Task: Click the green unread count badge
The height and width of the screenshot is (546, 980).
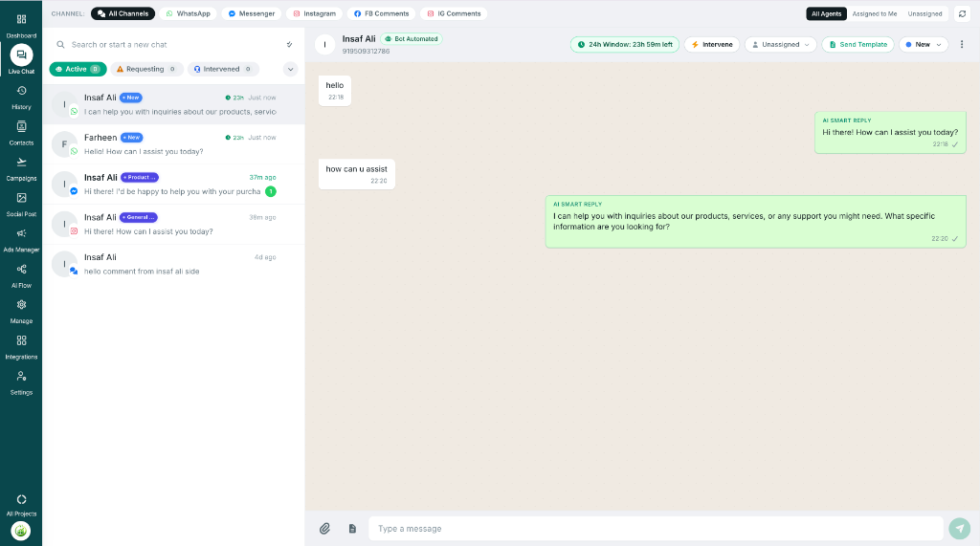Action: pyautogui.click(x=271, y=192)
